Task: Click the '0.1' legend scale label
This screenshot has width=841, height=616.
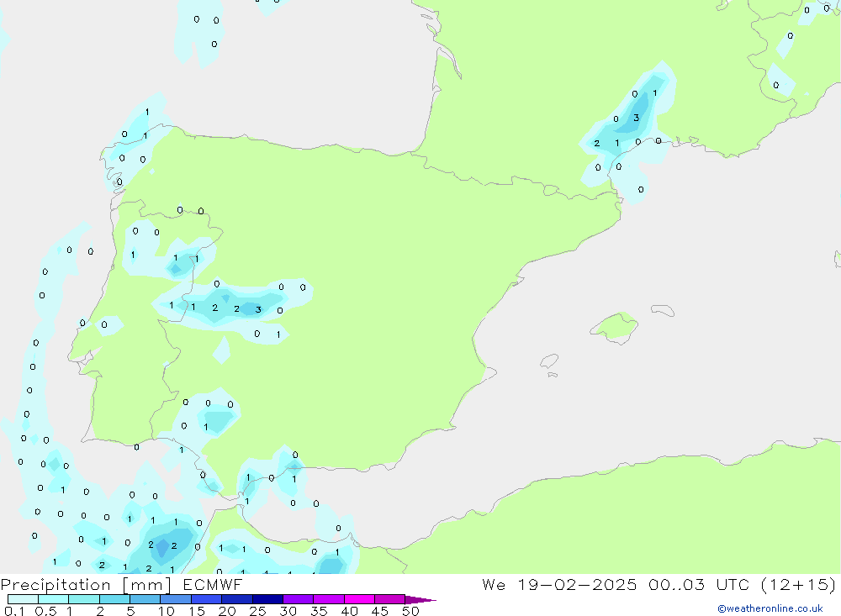Action: tap(14, 611)
